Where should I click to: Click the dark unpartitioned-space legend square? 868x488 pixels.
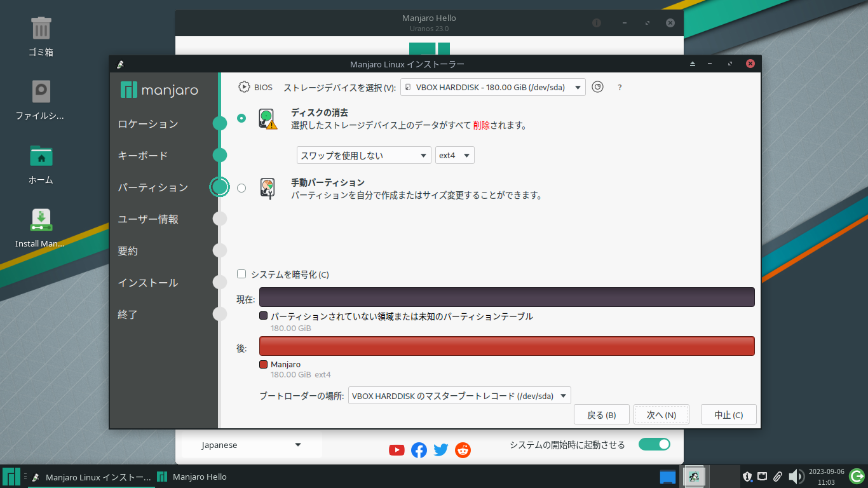tap(263, 316)
